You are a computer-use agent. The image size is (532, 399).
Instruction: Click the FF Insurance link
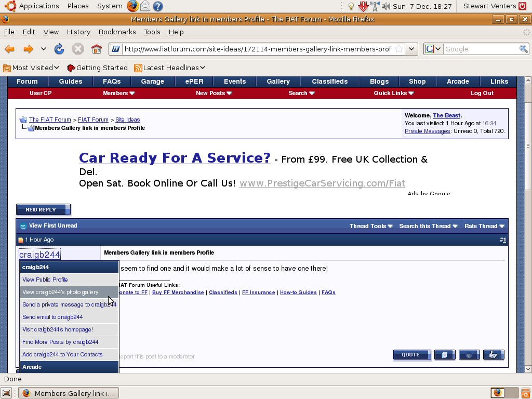pos(259,292)
